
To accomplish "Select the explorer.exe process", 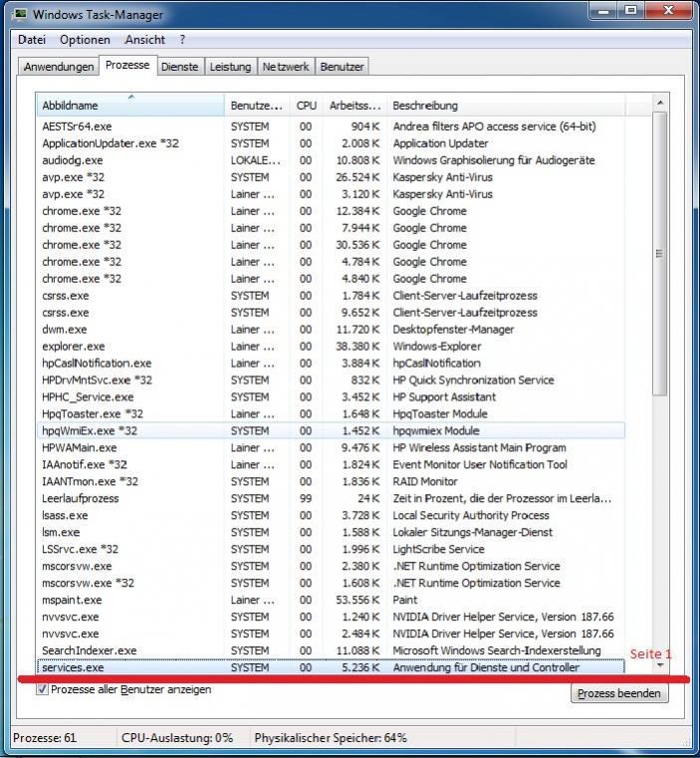I will (x=331, y=346).
